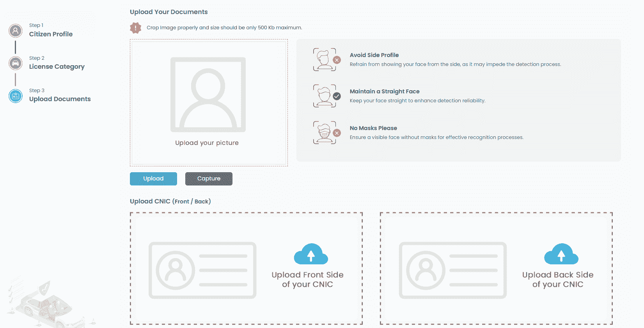This screenshot has height=328, width=644.
Task: Click the License Category car icon
Action: pyautogui.click(x=16, y=63)
